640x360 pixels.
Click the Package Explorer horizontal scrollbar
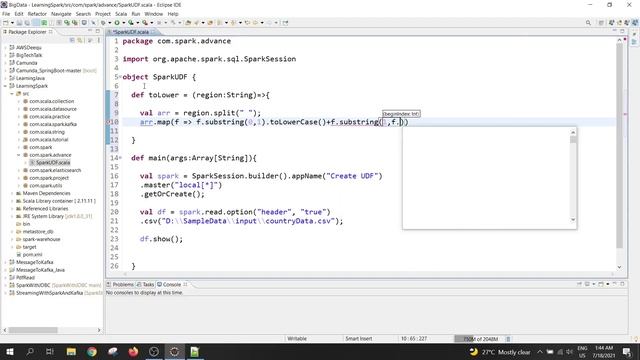click(x=33, y=330)
